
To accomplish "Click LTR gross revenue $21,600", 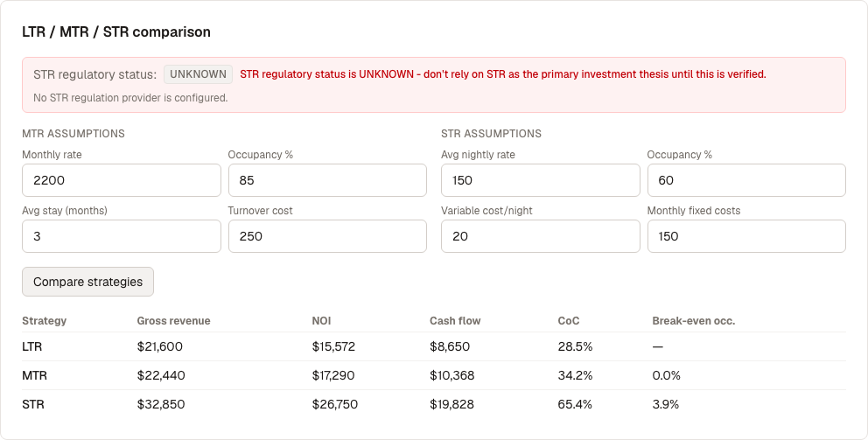I will pos(160,347).
